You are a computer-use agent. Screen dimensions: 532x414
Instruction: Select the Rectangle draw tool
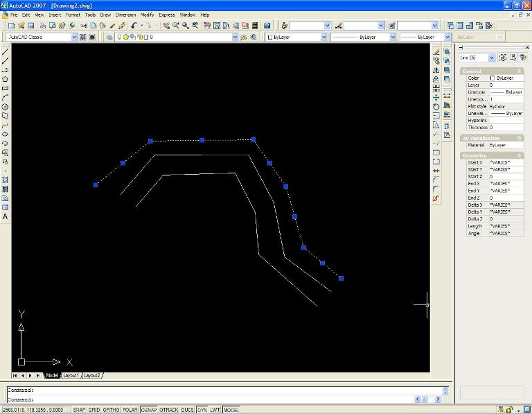[5, 88]
